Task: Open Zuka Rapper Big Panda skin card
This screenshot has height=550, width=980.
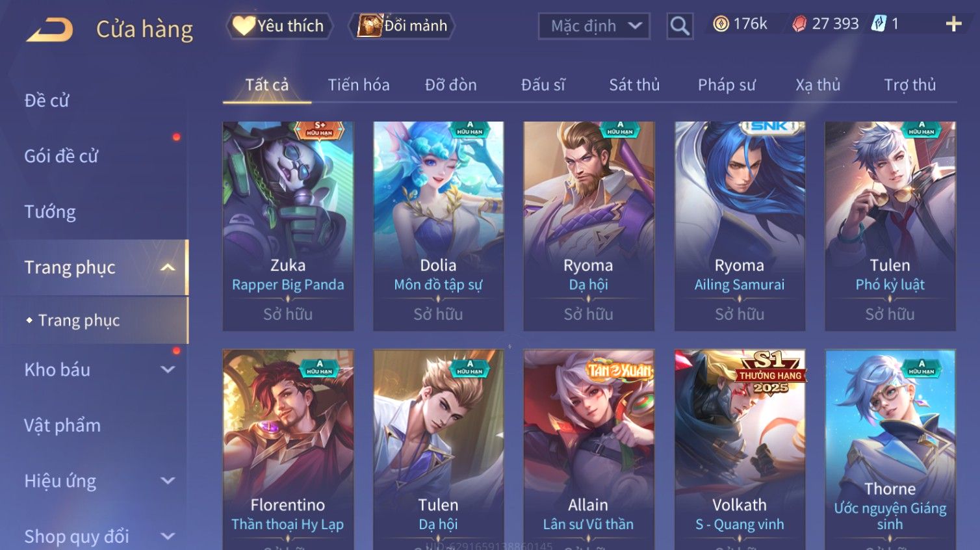Action: click(288, 226)
